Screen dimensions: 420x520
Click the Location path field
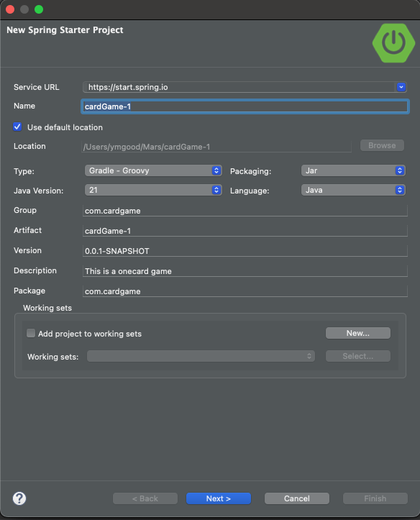coord(216,147)
